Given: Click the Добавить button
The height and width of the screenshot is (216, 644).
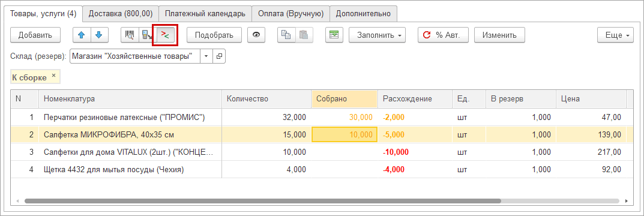Looking at the screenshot, I should tap(35, 35).
